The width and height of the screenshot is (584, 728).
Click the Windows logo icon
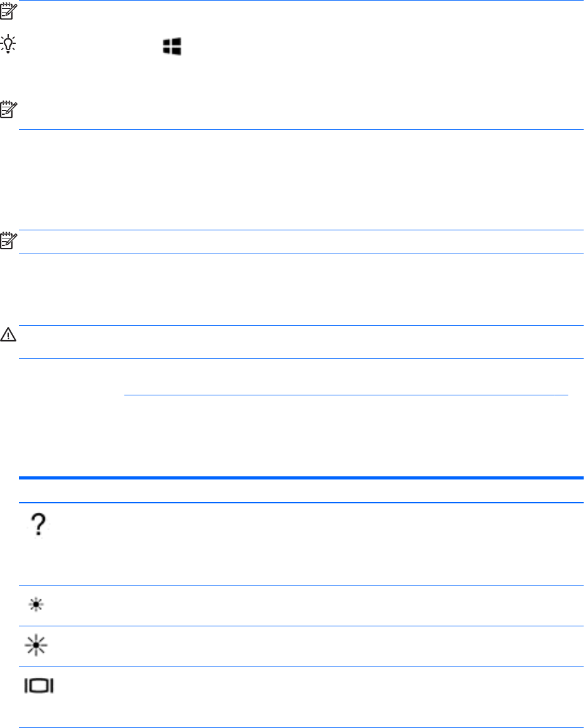171,46
